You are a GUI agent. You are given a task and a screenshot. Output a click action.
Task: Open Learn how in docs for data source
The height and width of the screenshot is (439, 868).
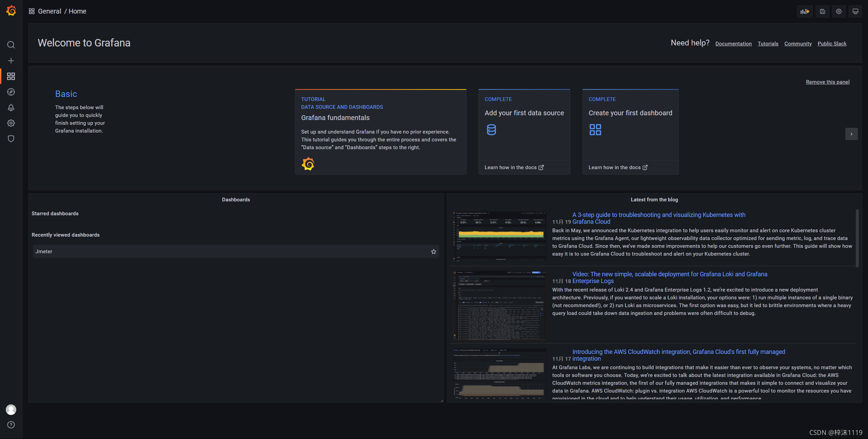coord(514,167)
